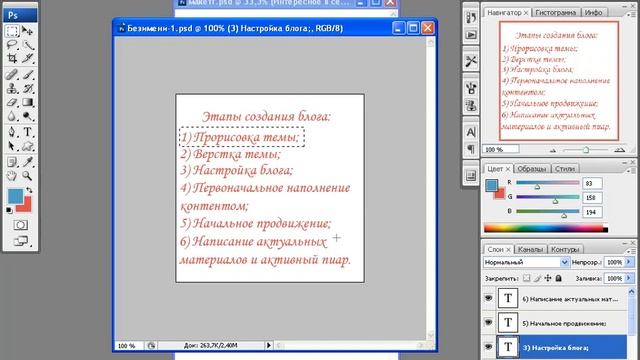The width and height of the screenshot is (640, 360).
Task: Open the Paragraph docked palette icon
Action: pyautogui.click(x=471, y=149)
